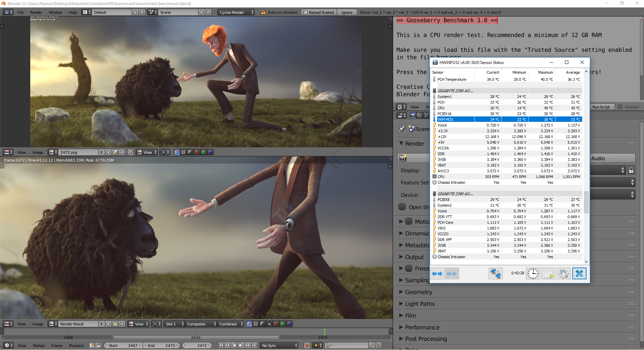Open the Combined pass dropdown

(231, 324)
